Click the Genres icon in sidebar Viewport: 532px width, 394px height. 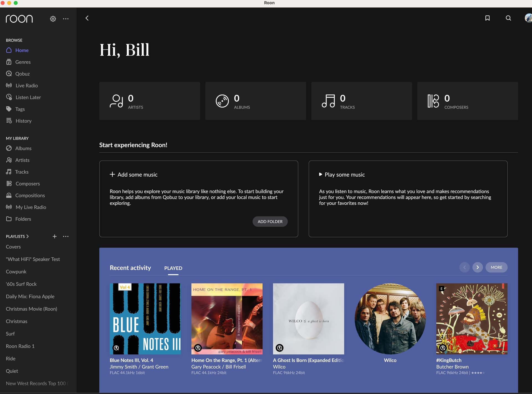tap(9, 62)
